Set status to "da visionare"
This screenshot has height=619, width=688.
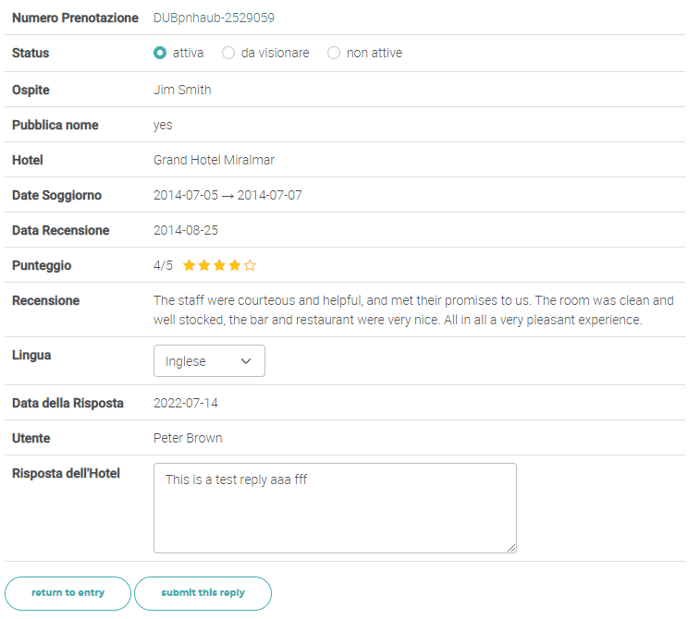[229, 53]
